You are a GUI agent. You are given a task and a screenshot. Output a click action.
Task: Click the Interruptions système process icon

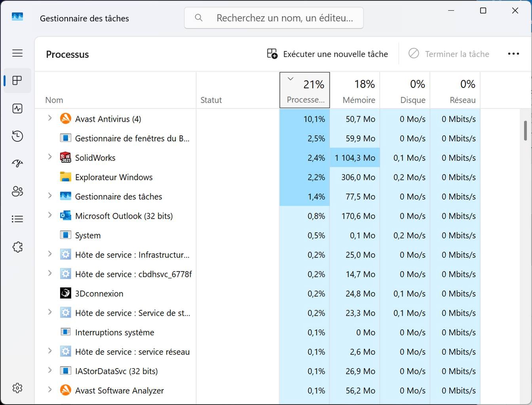[x=65, y=332]
